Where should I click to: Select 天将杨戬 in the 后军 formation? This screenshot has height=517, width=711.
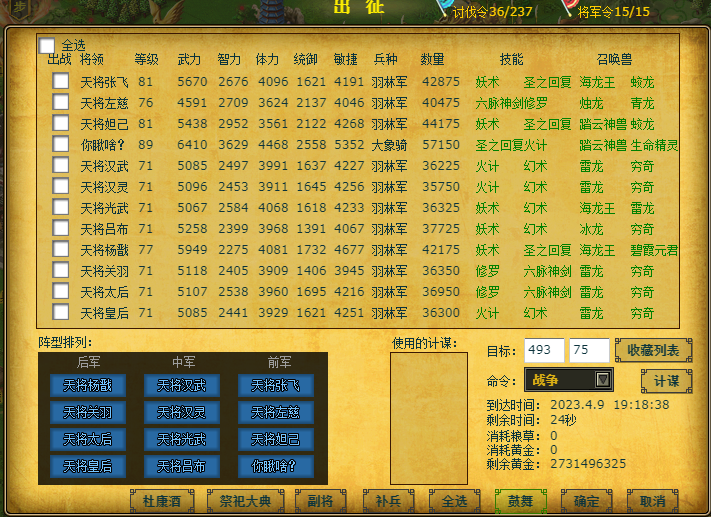[88, 385]
